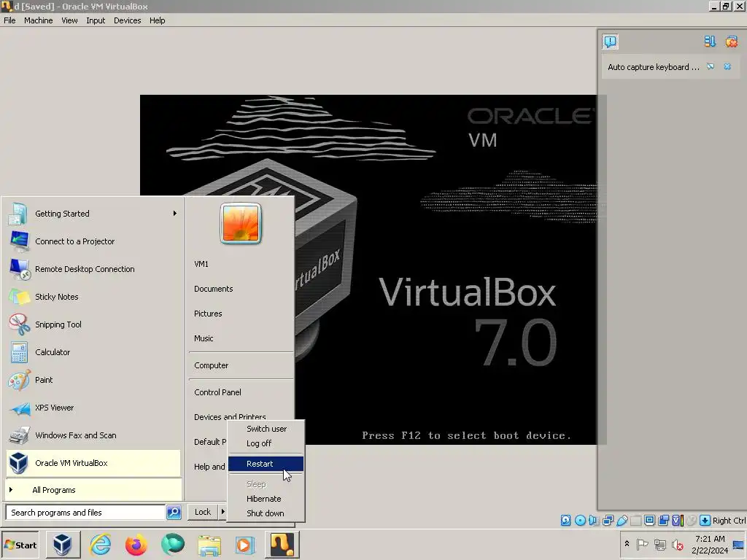Open the Input menu

pos(96,20)
